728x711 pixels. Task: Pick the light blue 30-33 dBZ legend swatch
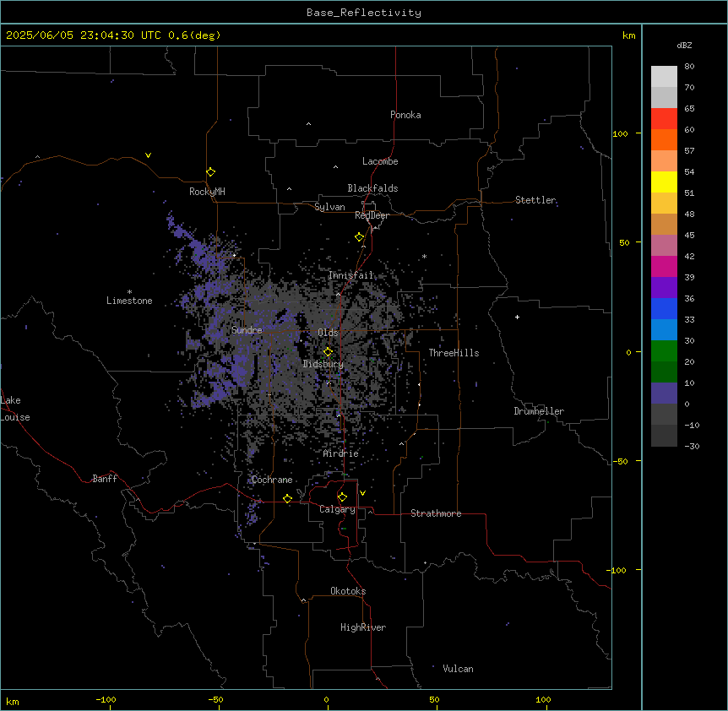coord(664,329)
